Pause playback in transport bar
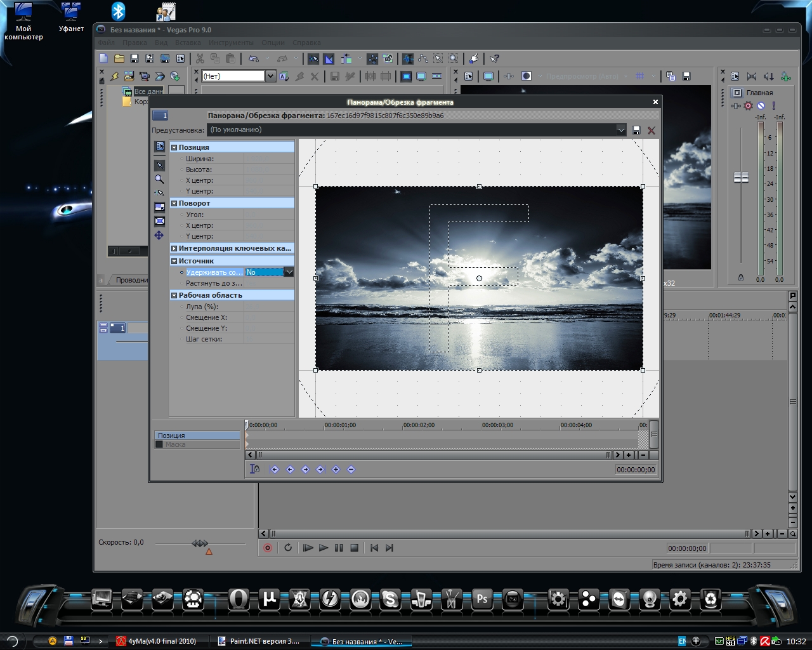Image resolution: width=812 pixels, height=650 pixels. pos(339,548)
